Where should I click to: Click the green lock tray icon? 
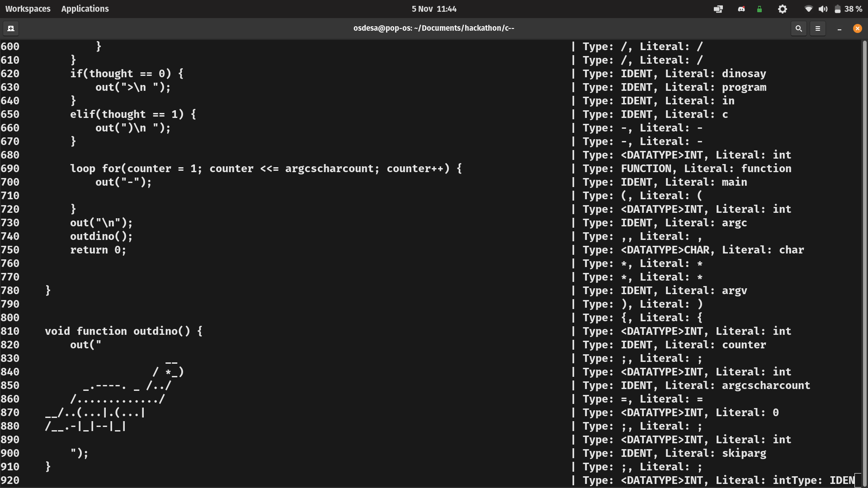click(759, 9)
